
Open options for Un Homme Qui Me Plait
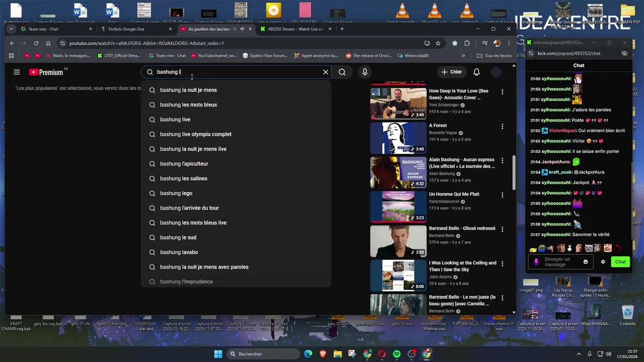click(x=502, y=195)
